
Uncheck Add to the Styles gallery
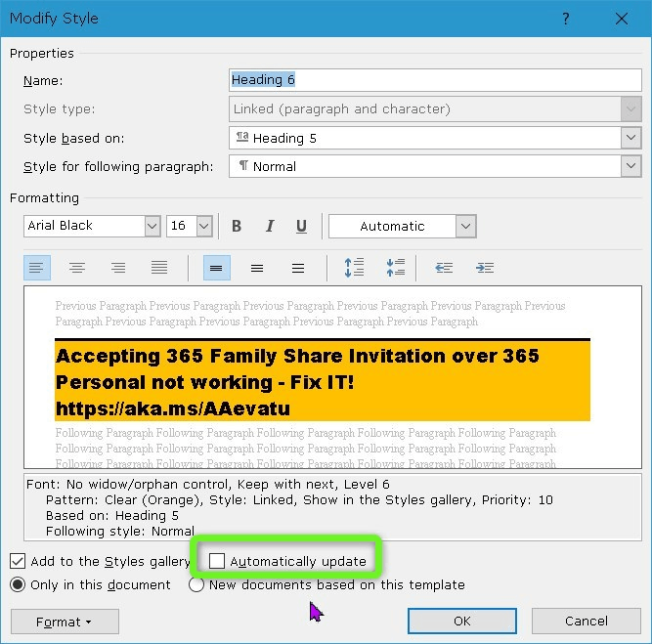pyautogui.click(x=18, y=561)
